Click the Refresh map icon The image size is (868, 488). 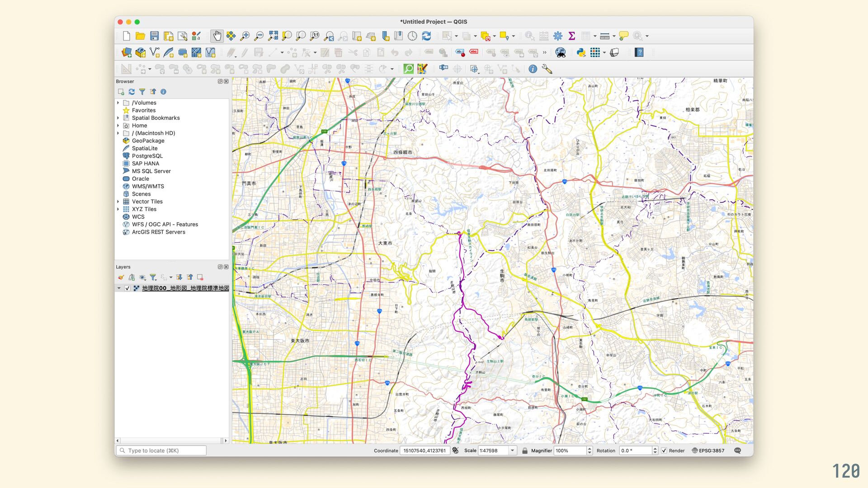pos(426,36)
